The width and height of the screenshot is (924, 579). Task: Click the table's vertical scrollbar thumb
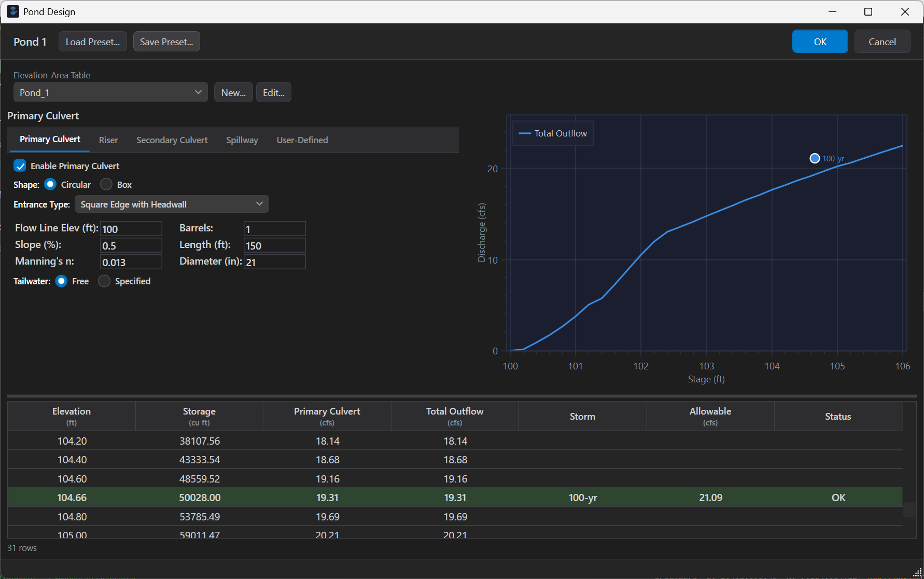click(x=909, y=509)
